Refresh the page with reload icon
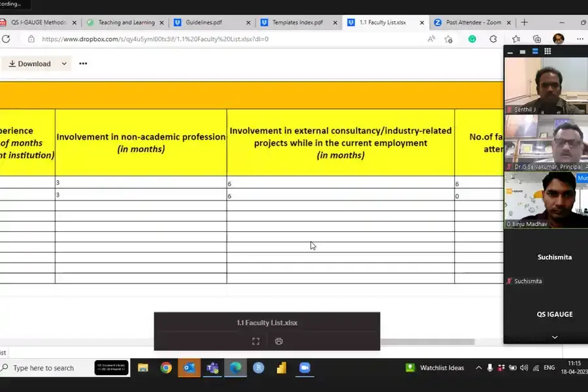Screen dimensions: 588x392 click(6, 39)
